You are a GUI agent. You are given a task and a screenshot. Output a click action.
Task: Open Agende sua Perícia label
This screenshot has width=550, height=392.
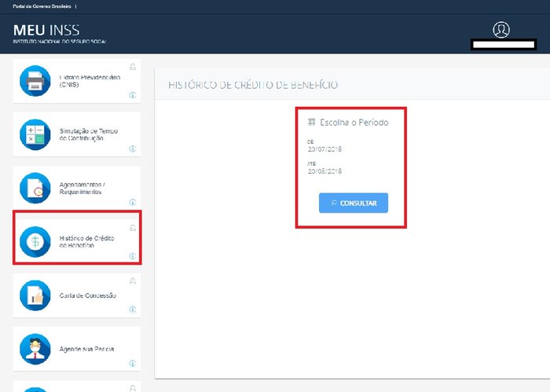click(86, 349)
